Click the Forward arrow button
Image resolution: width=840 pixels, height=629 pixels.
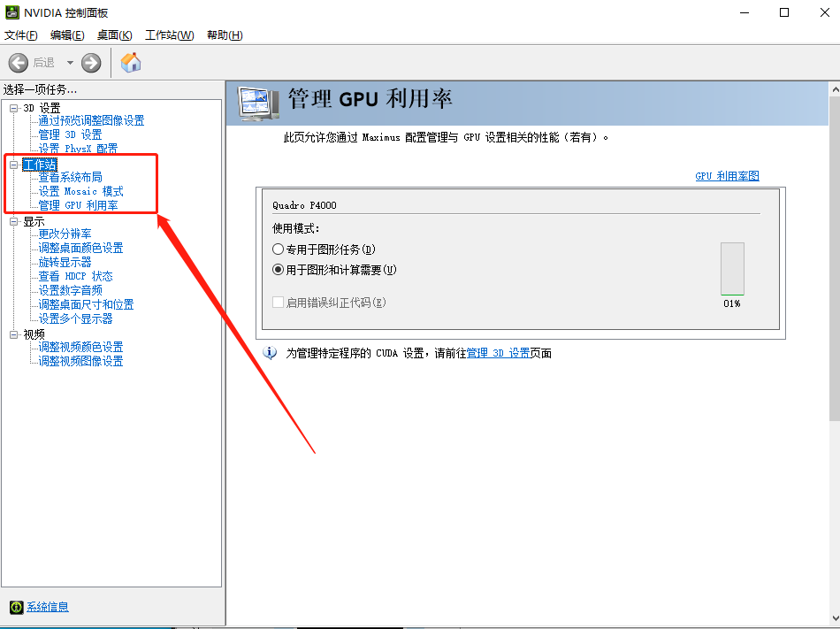tap(91, 63)
